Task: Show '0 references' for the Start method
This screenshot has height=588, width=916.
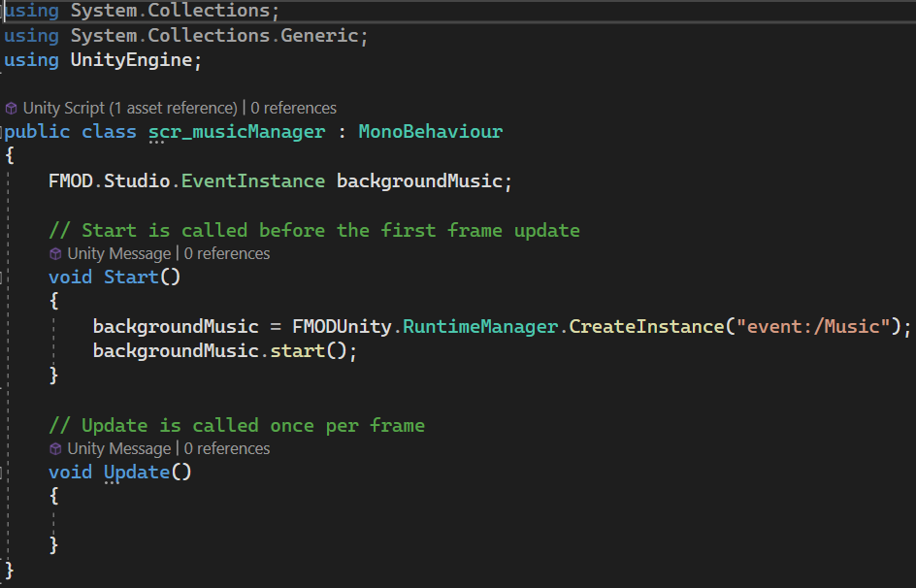Action: (x=227, y=253)
